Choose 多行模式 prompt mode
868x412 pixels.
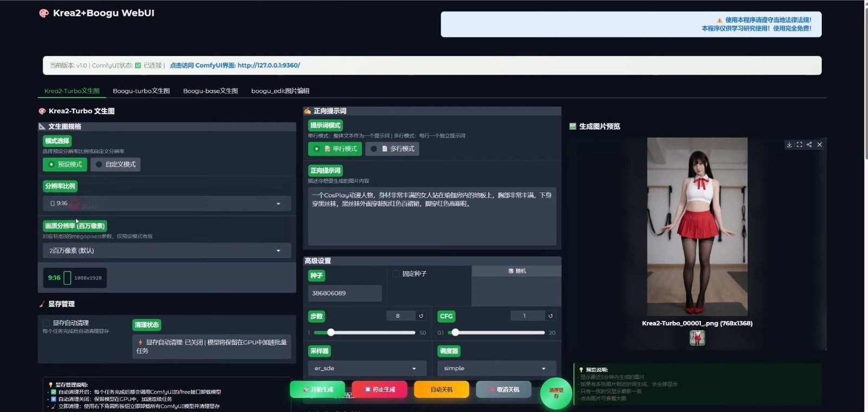coord(392,149)
